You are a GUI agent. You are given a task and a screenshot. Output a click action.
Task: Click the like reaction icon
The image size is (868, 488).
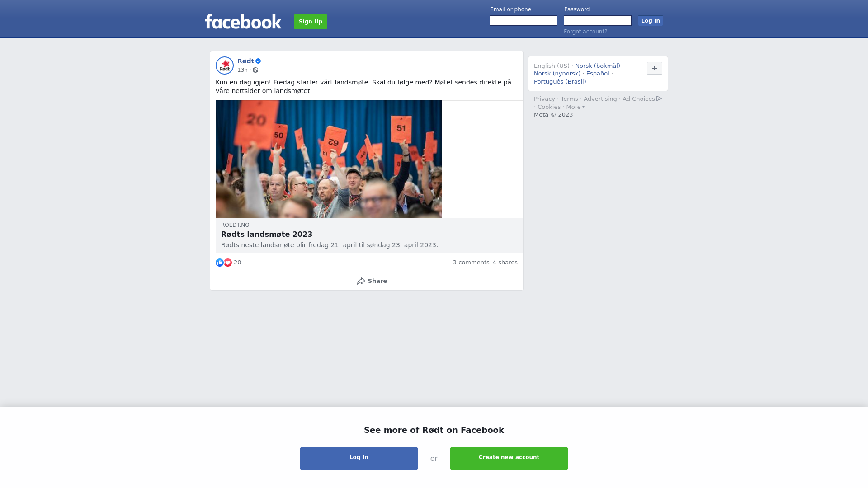coord(220,263)
